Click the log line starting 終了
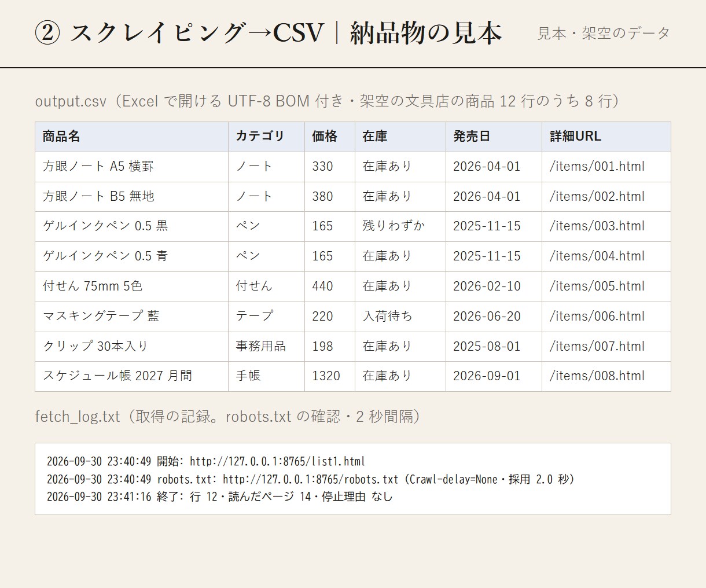706x588 pixels. click(220, 497)
